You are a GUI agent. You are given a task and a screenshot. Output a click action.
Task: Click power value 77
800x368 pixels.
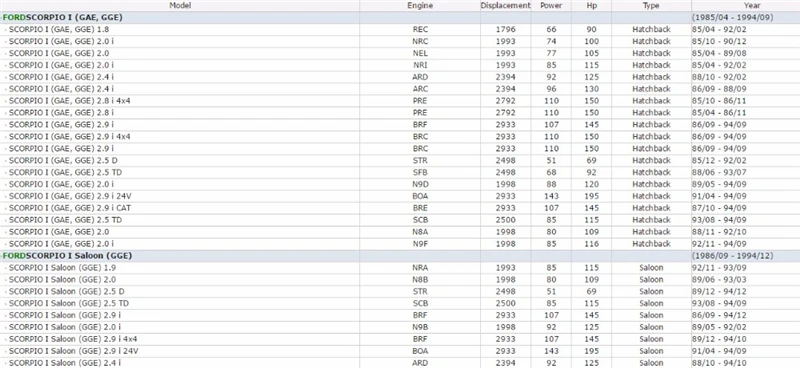coord(551,53)
